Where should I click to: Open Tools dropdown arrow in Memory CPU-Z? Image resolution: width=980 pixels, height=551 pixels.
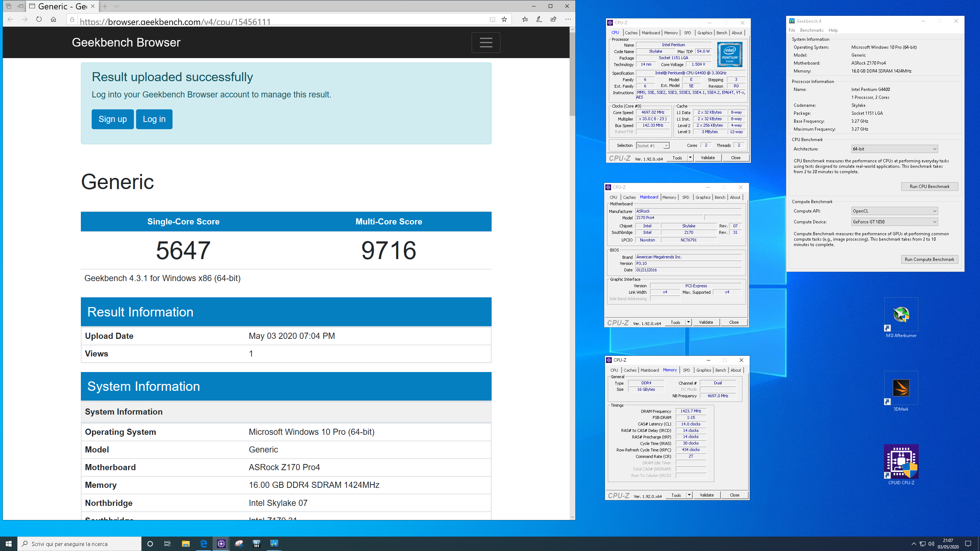pos(689,495)
